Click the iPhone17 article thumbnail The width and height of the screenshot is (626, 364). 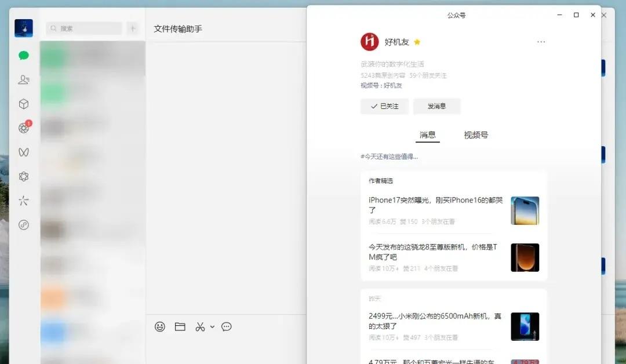click(525, 211)
